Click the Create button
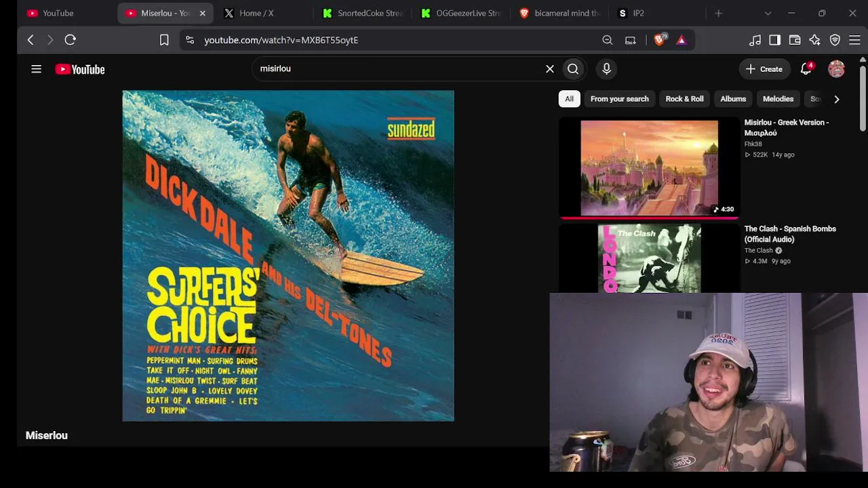The height and width of the screenshot is (488, 868). (x=764, y=69)
